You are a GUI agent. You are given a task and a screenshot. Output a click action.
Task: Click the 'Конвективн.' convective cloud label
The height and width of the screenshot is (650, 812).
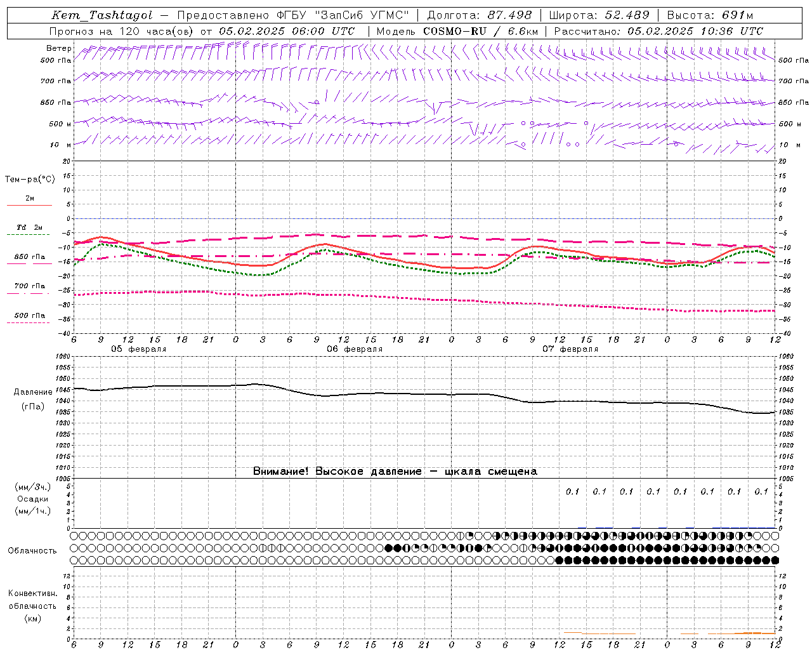[32, 594]
